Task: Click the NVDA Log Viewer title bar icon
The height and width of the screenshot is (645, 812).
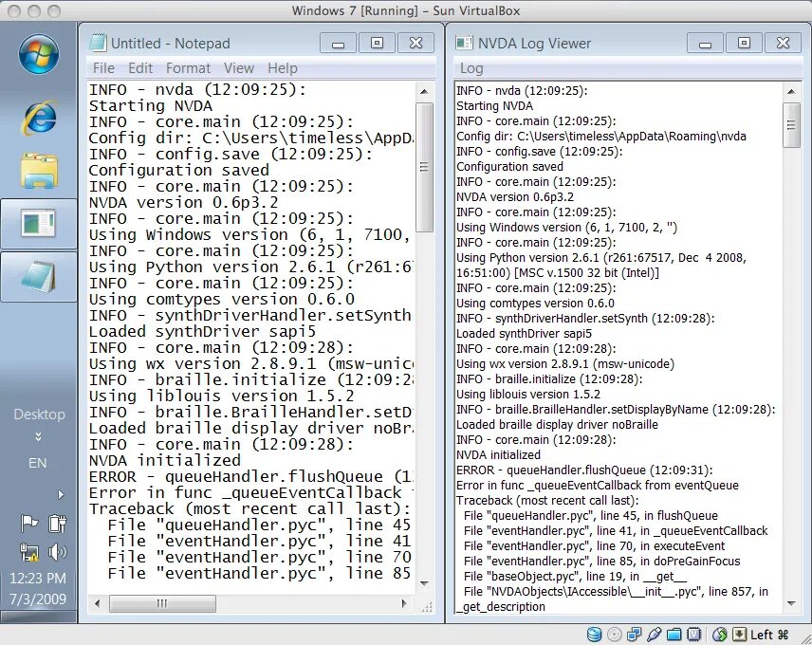Action: click(464, 43)
